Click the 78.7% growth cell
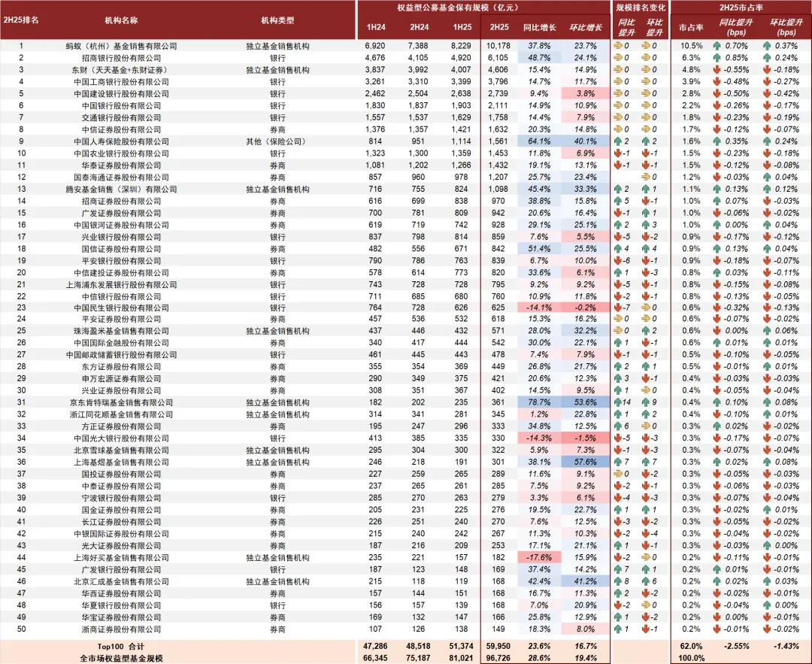 [x=539, y=402]
